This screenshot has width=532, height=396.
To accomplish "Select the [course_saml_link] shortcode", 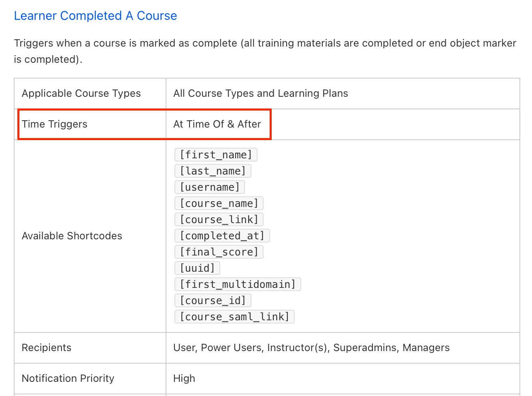I will [x=234, y=317].
